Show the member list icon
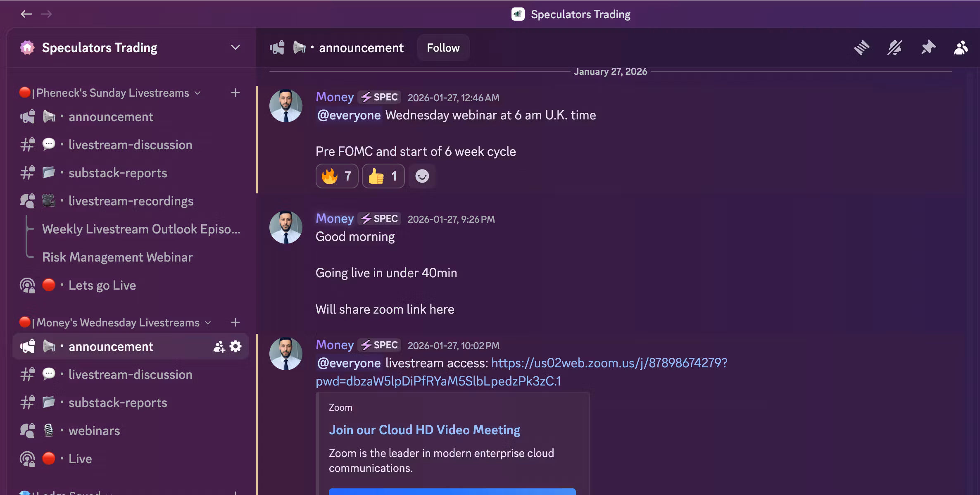This screenshot has width=980, height=495. 961,48
